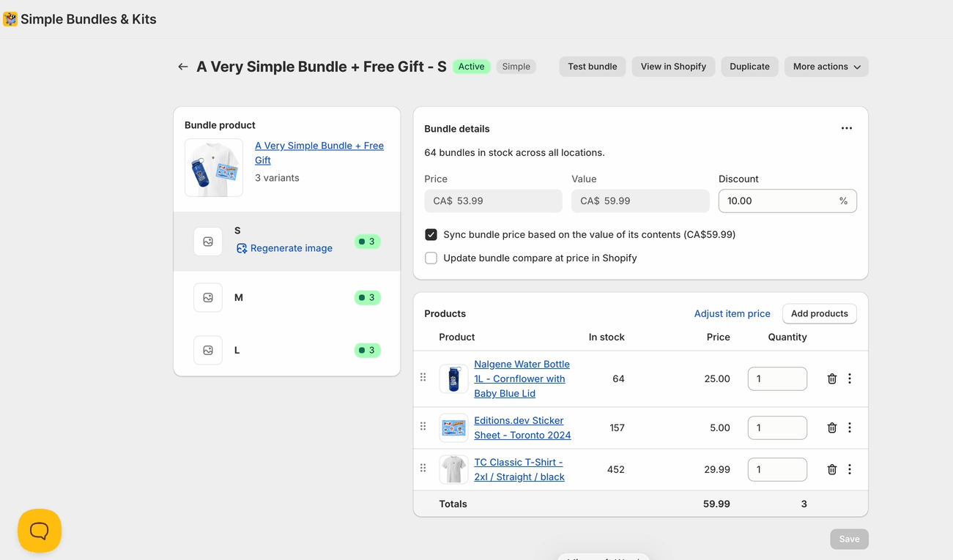Click the Simple Bundles & Kits app logo

click(10, 19)
